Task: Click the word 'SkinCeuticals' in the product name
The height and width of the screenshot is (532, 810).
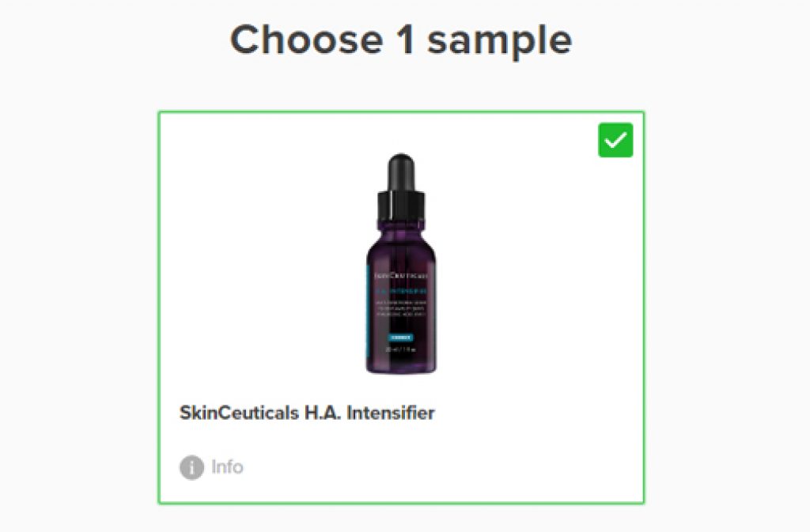Action: tap(239, 413)
